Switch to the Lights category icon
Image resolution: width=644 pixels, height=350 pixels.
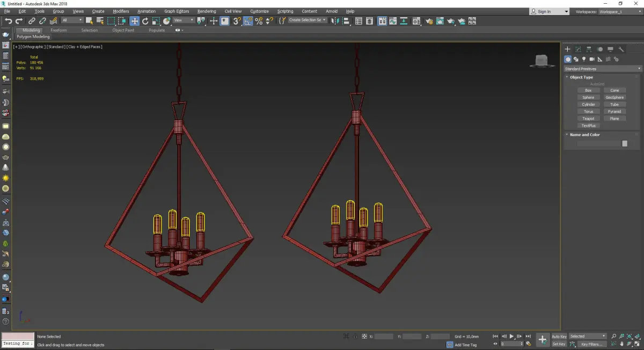coord(583,59)
